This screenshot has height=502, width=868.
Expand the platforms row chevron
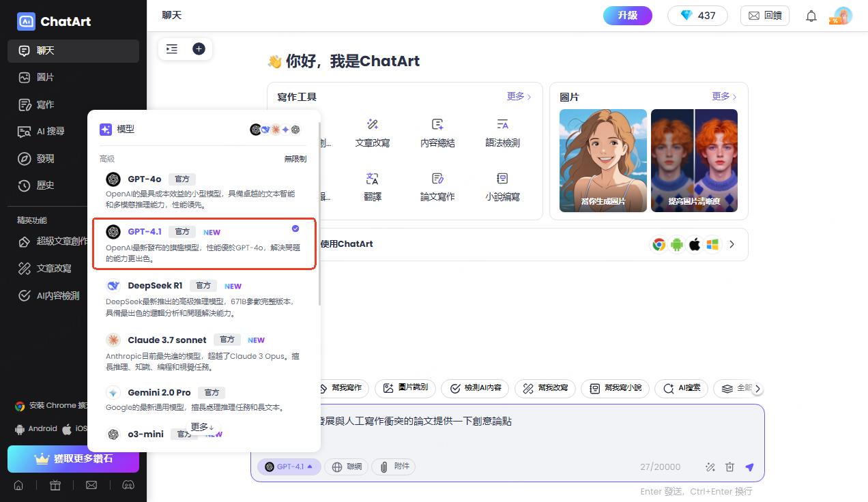(x=732, y=244)
